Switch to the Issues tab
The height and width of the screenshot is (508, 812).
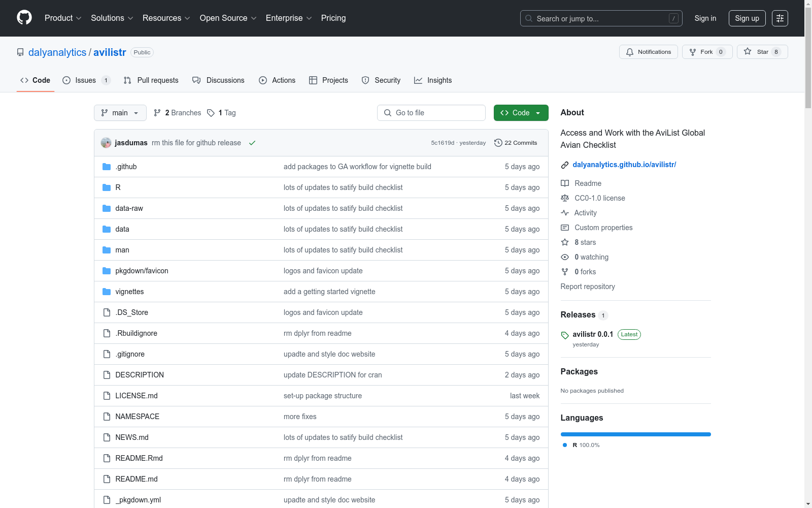tap(86, 80)
